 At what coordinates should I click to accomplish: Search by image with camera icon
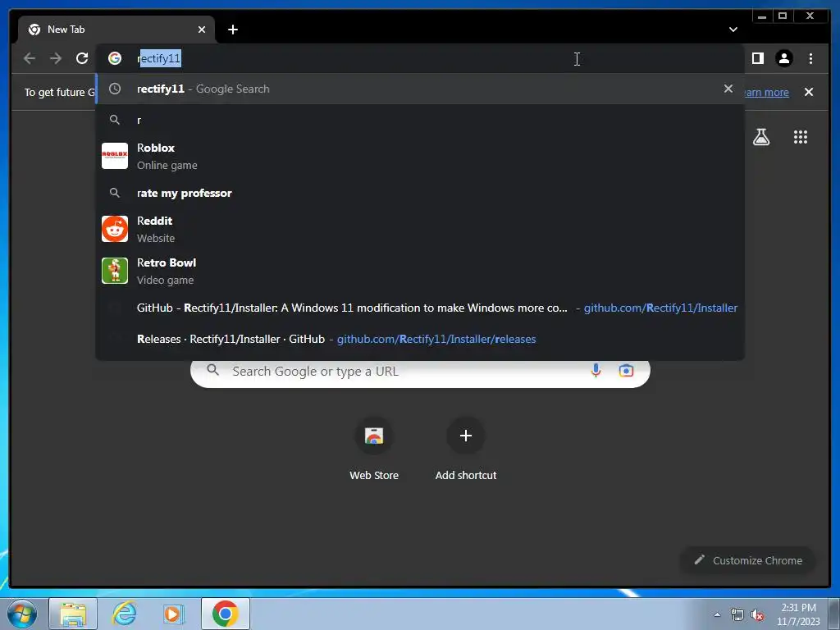pyautogui.click(x=626, y=371)
